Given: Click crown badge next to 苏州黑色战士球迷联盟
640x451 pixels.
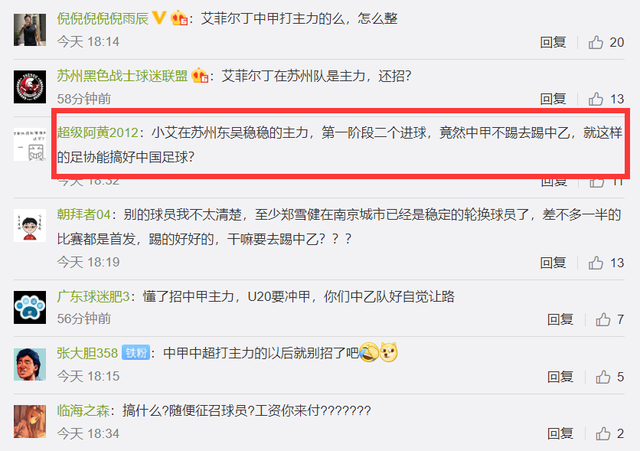Looking at the screenshot, I should tap(200, 76).
